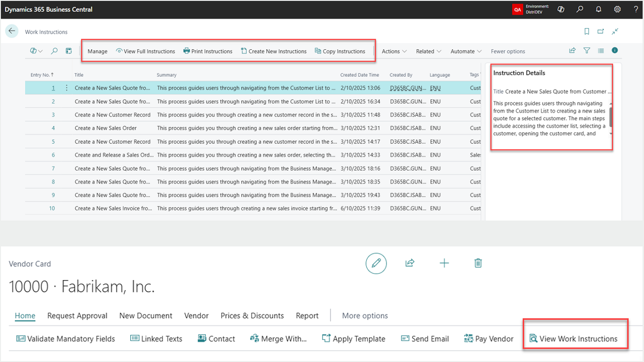This screenshot has height=362, width=644.
Task: Click the Summary column header
Action: pyautogui.click(x=167, y=75)
